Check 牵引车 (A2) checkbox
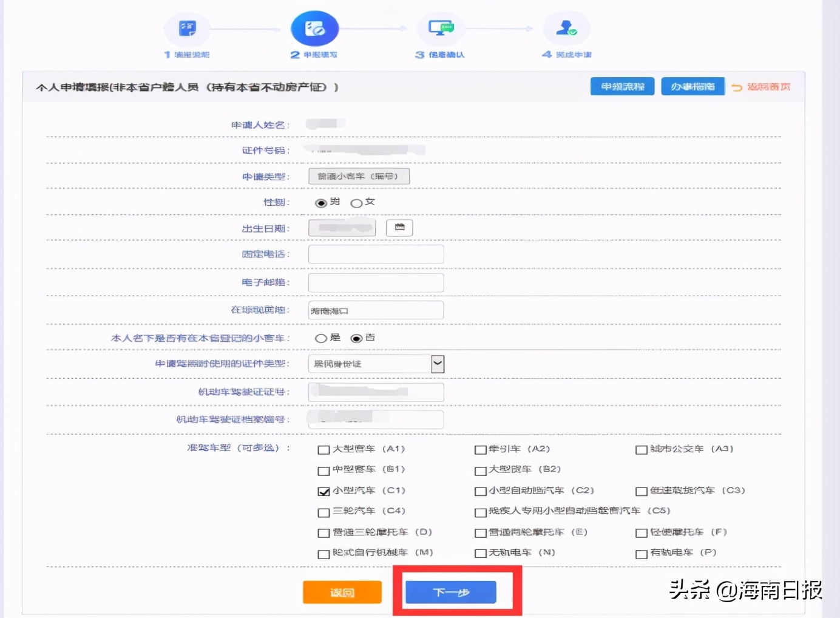The image size is (840, 618). tap(481, 450)
